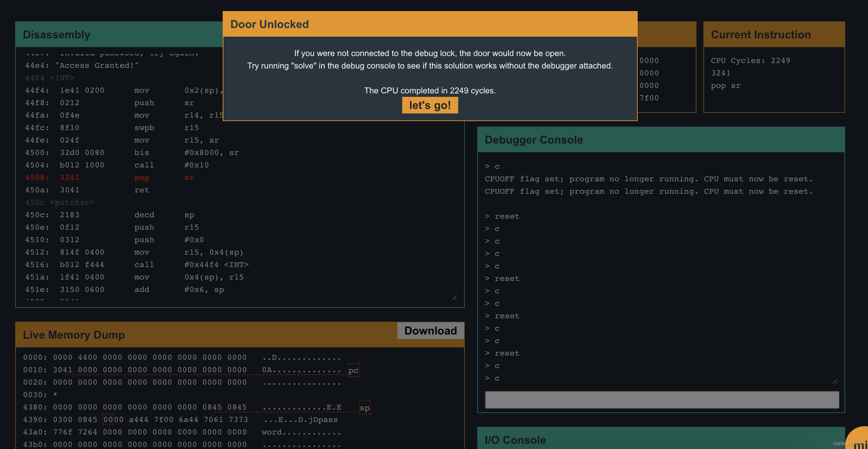
Task: Select the Current Instruction header
Action: (774, 35)
